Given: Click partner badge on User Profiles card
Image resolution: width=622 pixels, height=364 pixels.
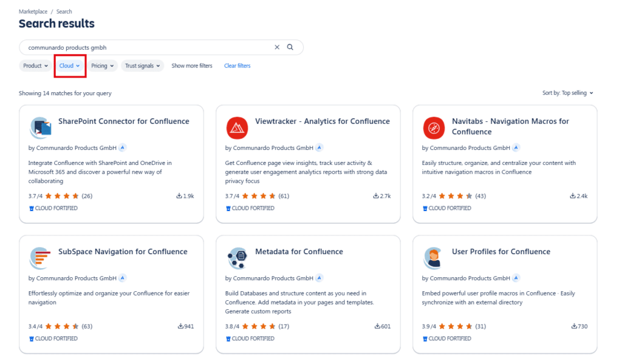Looking at the screenshot, I should tap(516, 278).
